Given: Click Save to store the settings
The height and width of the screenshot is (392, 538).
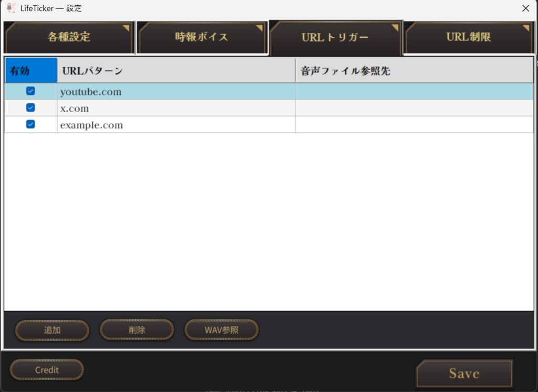Looking at the screenshot, I should click(x=464, y=373).
